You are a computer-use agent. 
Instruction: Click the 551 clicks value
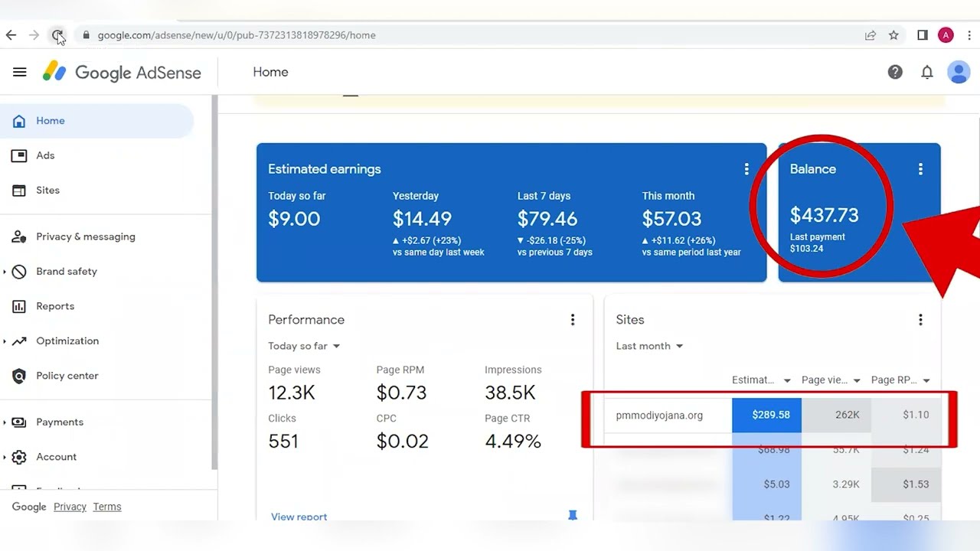pyautogui.click(x=283, y=442)
